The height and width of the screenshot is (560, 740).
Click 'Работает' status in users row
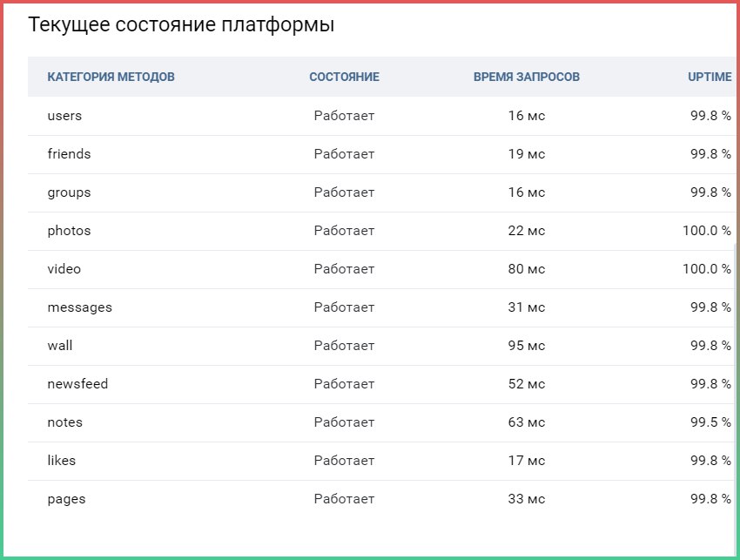click(344, 116)
